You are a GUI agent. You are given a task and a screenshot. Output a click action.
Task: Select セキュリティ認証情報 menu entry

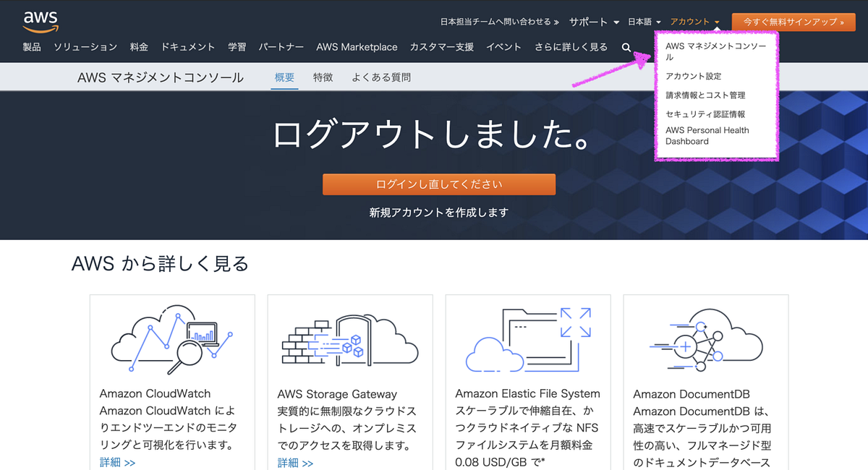point(705,114)
